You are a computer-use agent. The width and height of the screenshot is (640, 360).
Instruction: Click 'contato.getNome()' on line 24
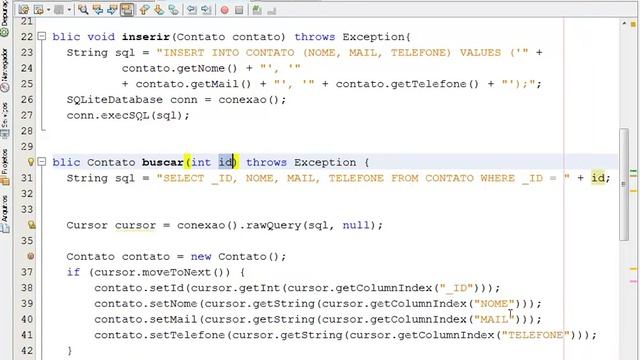click(179, 68)
